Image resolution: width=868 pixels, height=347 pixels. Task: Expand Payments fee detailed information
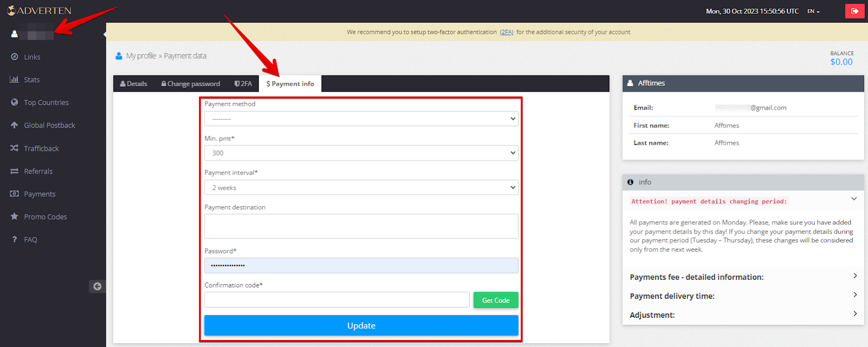coord(743,277)
